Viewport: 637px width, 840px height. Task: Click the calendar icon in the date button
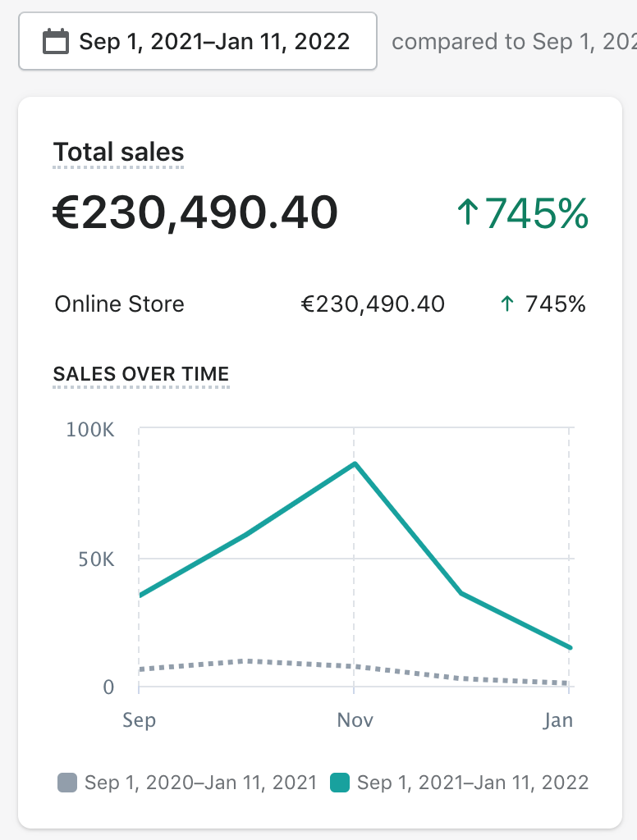pyautogui.click(x=56, y=41)
